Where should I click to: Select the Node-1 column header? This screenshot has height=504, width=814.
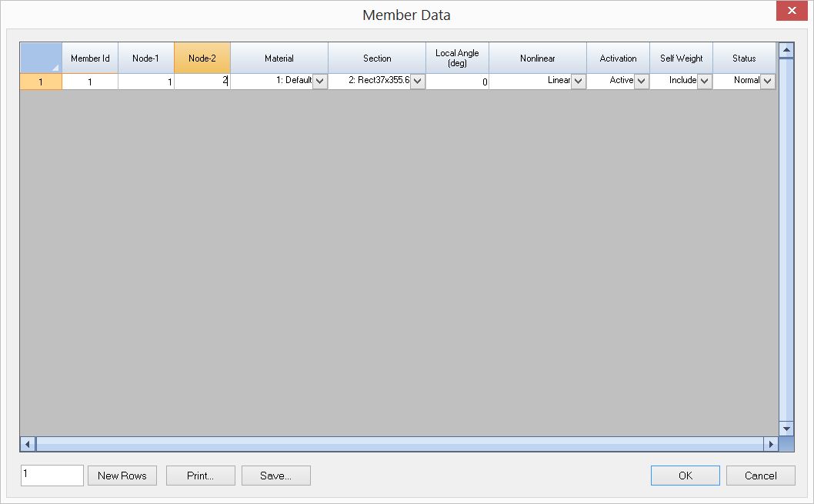(x=145, y=58)
